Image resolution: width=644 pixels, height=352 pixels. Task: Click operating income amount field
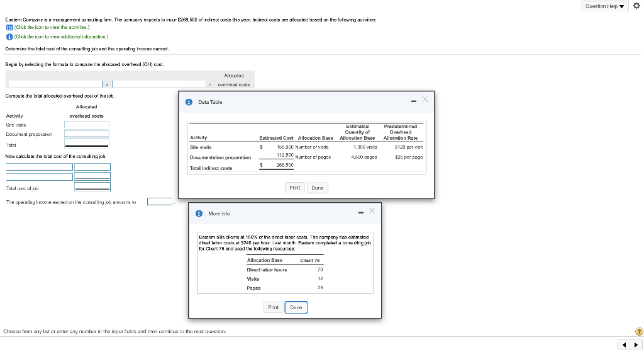click(x=160, y=202)
